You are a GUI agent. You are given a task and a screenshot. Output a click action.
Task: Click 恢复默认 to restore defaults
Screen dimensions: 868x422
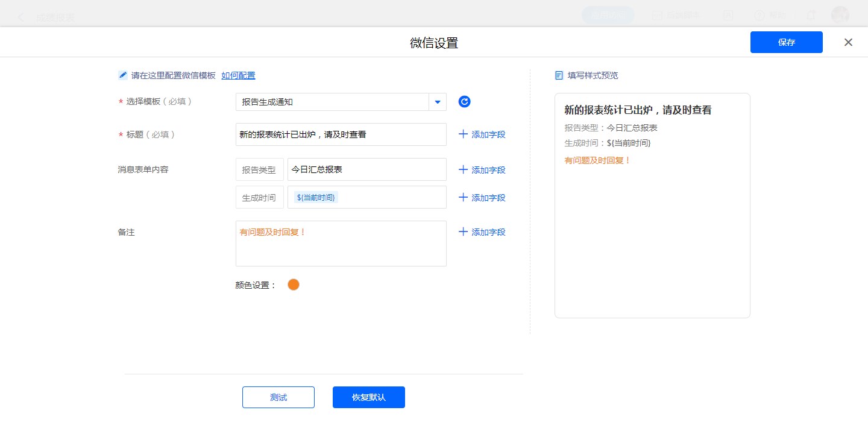(368, 397)
